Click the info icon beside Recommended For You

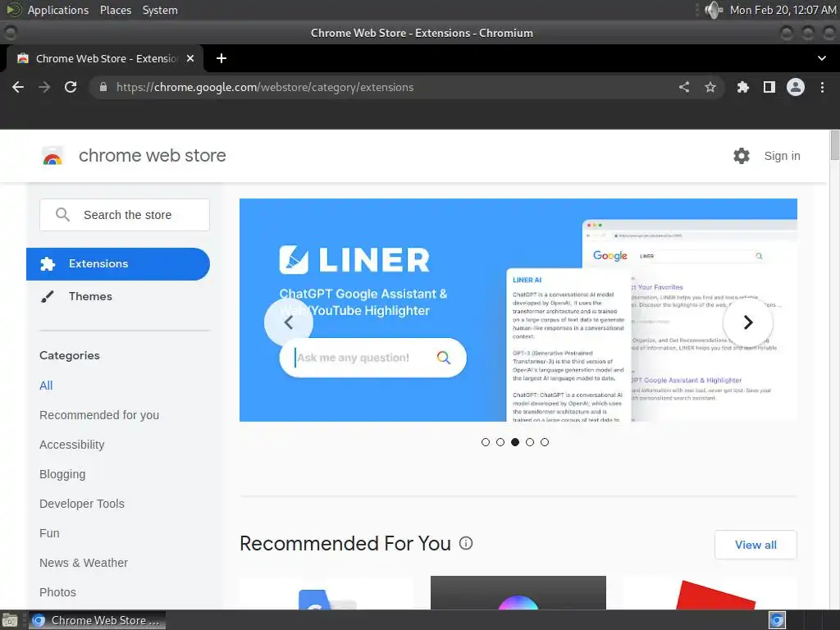[x=466, y=543]
